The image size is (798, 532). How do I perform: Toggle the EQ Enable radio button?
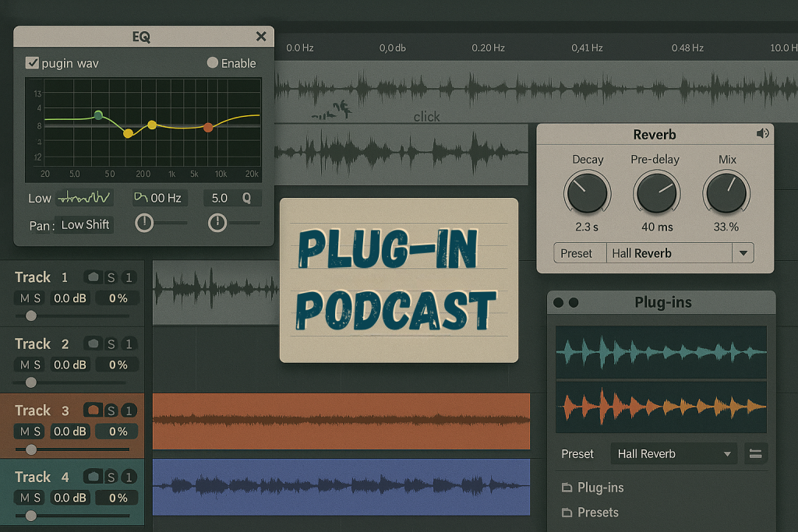(x=213, y=62)
